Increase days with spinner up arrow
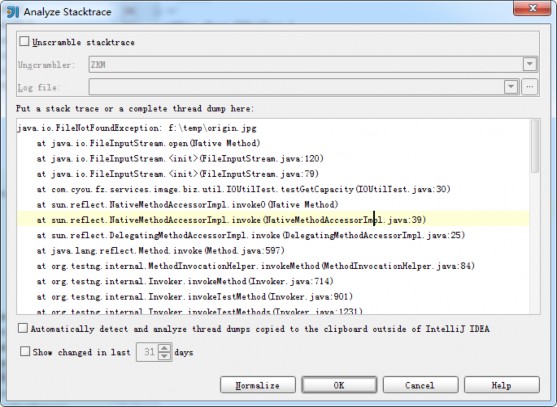The width and height of the screenshot is (557, 407). pyautogui.click(x=164, y=348)
